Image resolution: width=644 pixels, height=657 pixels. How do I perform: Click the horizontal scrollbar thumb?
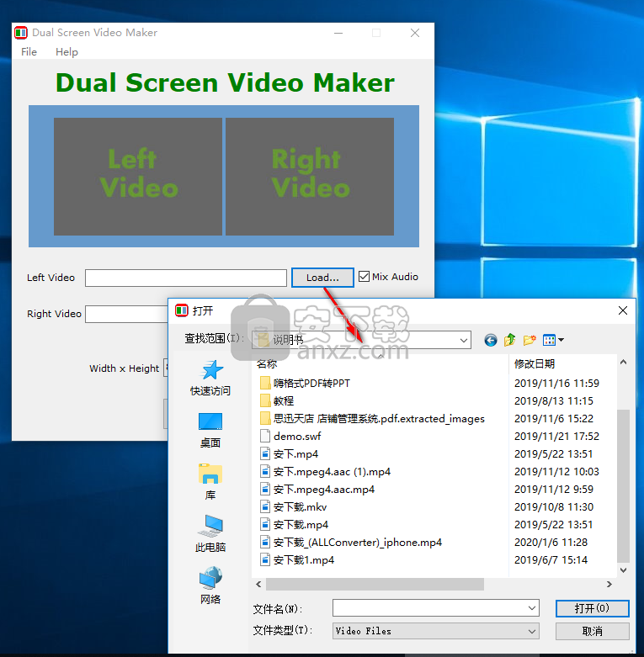pos(375,584)
